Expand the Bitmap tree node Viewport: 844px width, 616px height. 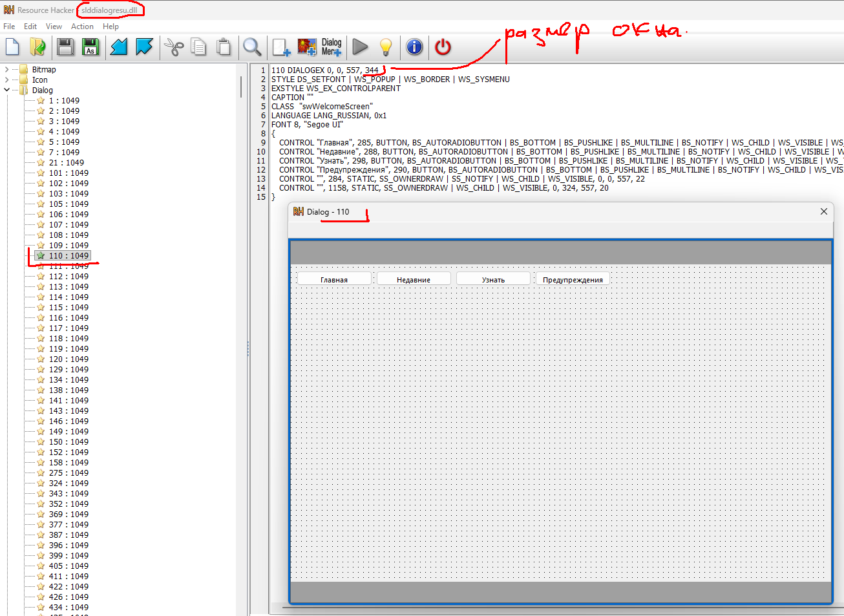(x=7, y=70)
